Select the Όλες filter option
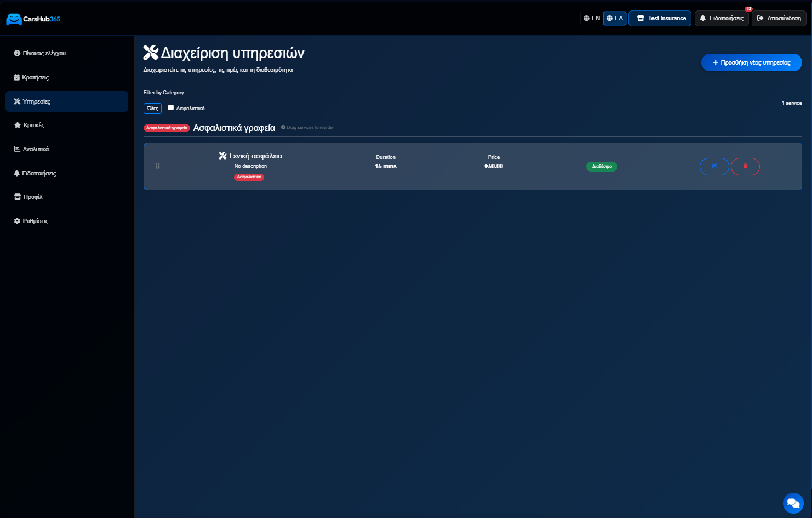812x518 pixels. coord(152,109)
